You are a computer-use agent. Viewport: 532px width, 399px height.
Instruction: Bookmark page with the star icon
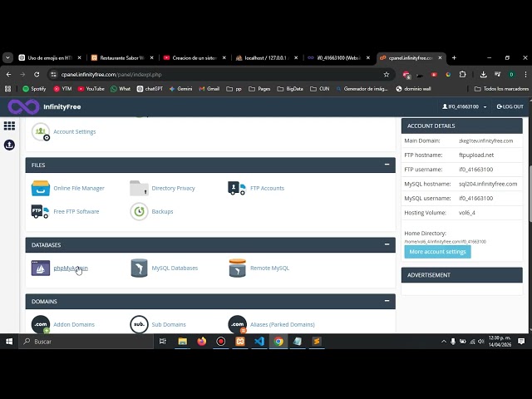pos(386,75)
